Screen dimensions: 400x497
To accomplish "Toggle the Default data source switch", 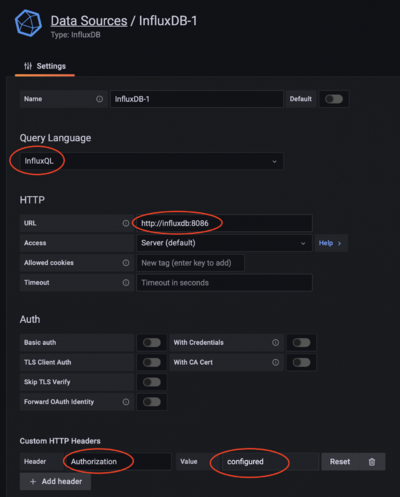I will coord(334,99).
